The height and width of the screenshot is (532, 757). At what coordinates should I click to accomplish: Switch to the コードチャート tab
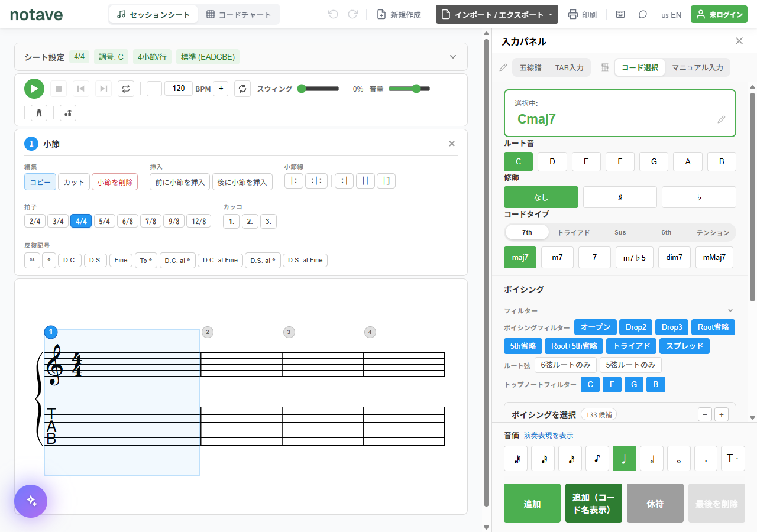click(239, 15)
